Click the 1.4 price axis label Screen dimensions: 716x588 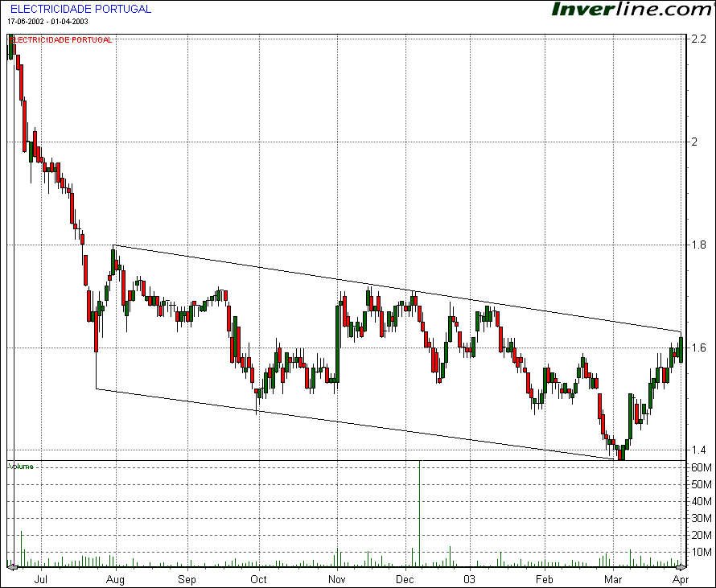(699, 450)
